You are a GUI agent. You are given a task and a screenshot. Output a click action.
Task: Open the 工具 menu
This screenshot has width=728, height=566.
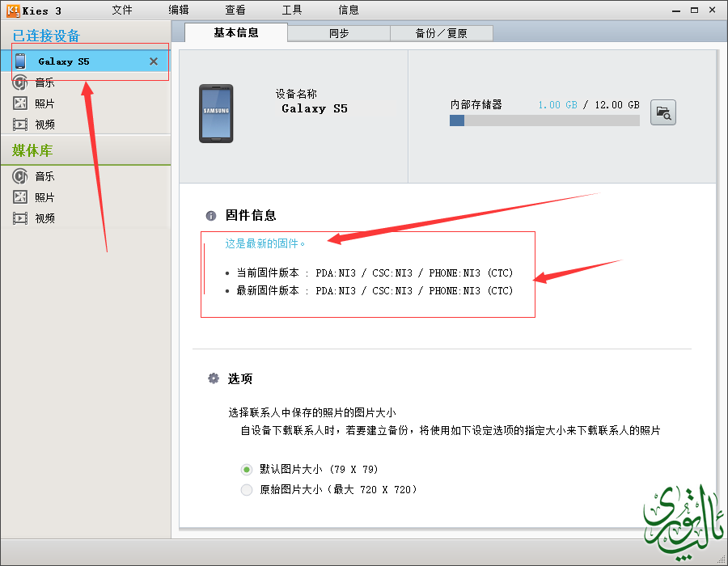(x=292, y=10)
